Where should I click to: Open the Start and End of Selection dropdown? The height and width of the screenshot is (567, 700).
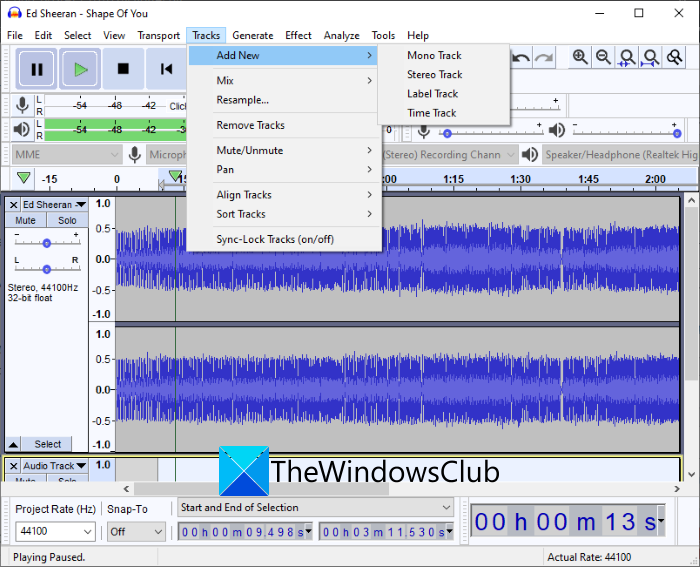[x=316, y=508]
